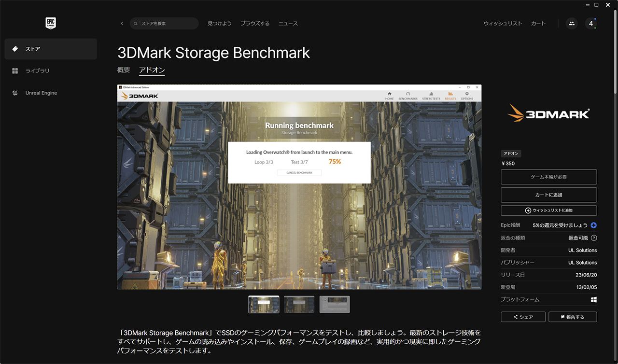The height and width of the screenshot is (364, 618).
Task: Open the カート link
Action: pyautogui.click(x=538, y=24)
